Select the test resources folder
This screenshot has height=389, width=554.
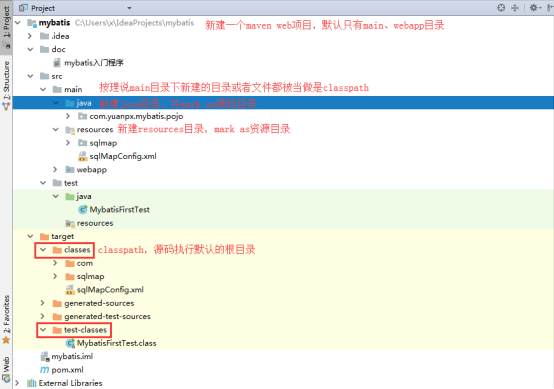point(95,223)
